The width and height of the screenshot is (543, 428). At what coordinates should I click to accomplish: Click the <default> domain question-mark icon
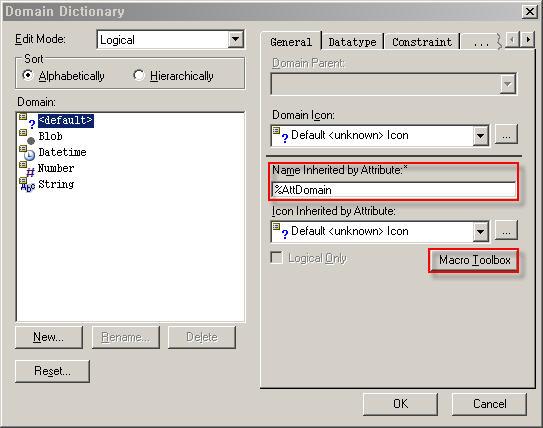[27, 121]
